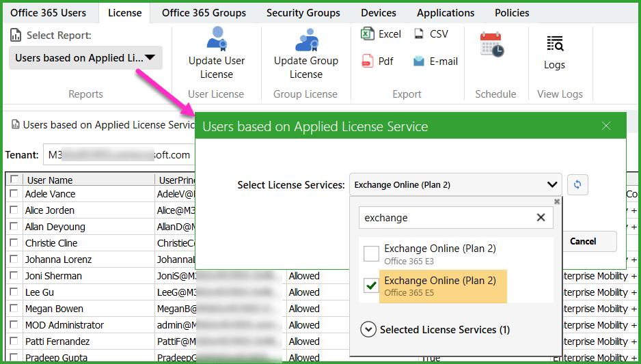This screenshot has height=364, width=641.
Task: Open the Office 365 Groups tab
Action: coord(204,13)
